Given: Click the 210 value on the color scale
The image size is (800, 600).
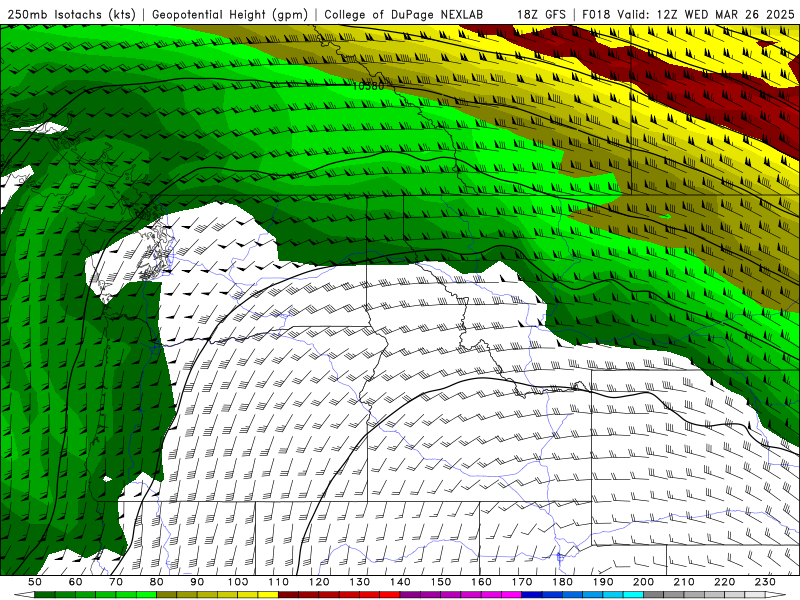Looking at the screenshot, I should pos(684,582).
